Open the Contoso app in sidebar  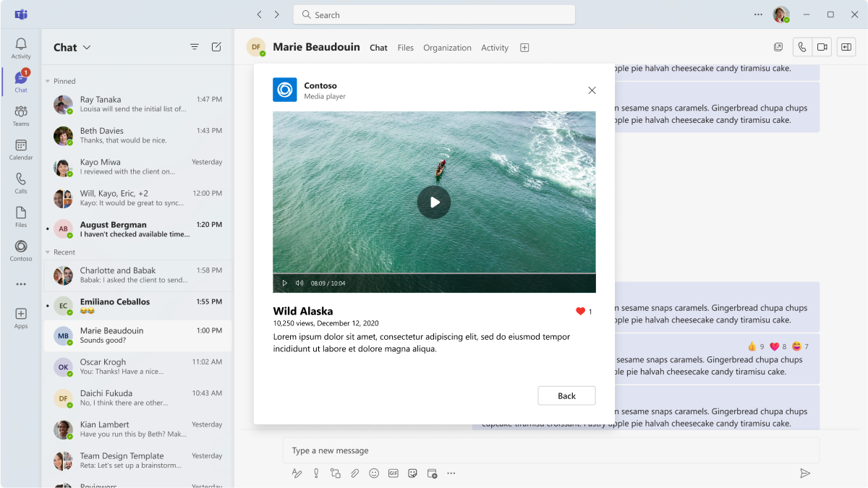click(21, 250)
